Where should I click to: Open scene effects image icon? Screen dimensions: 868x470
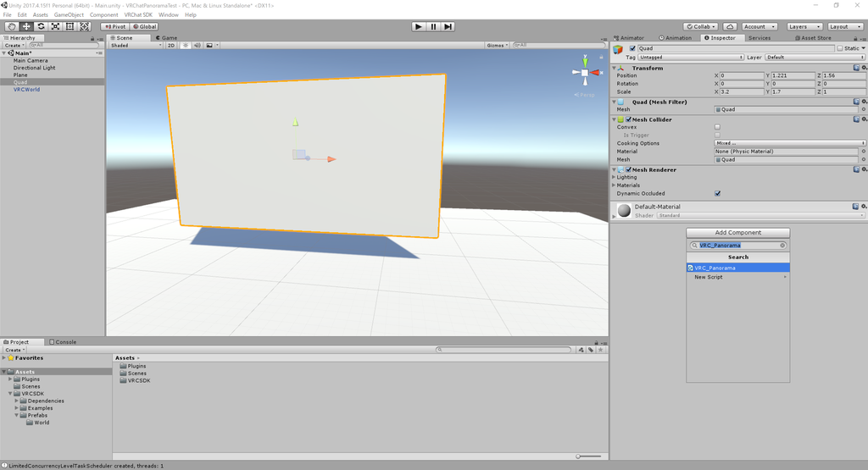coord(209,46)
